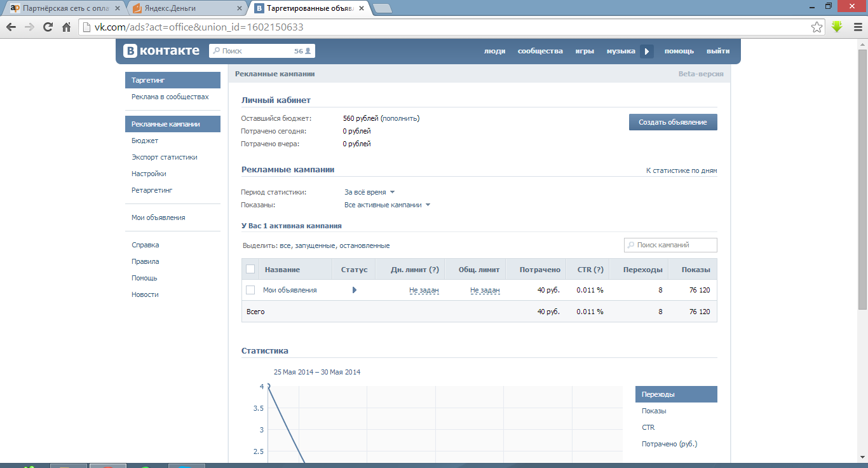Click the Создать объявление button
The height and width of the screenshot is (468, 868).
[x=673, y=122]
